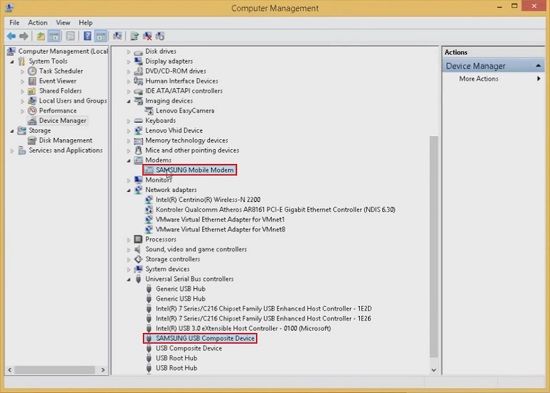Viewport: 550px width, 393px height.
Task: Click the Keyboards category icon
Action: pos(139,120)
